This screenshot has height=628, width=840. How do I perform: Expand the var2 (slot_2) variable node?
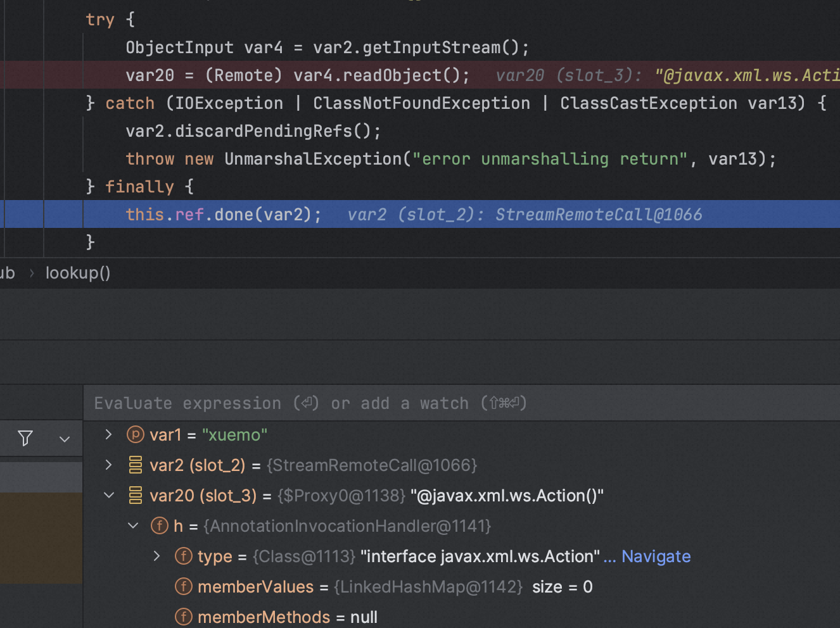pyautogui.click(x=108, y=465)
